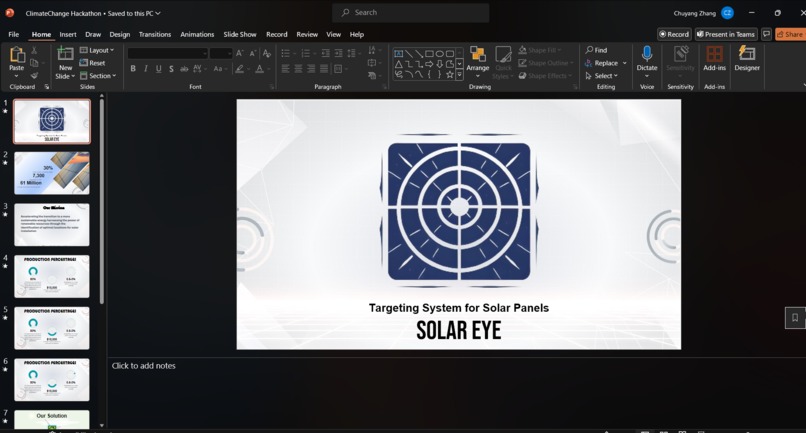Open the Comments pane icon
The height and width of the screenshot is (433, 806).
[x=766, y=34]
